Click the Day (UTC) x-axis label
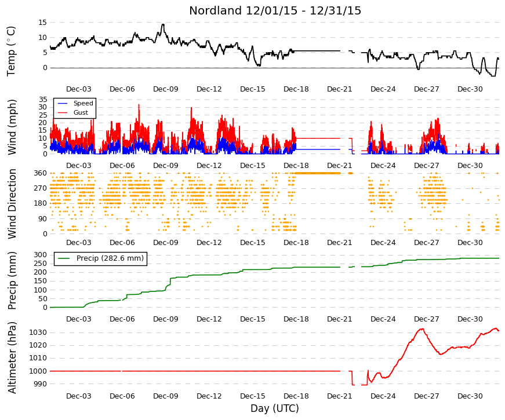 [275, 408]
